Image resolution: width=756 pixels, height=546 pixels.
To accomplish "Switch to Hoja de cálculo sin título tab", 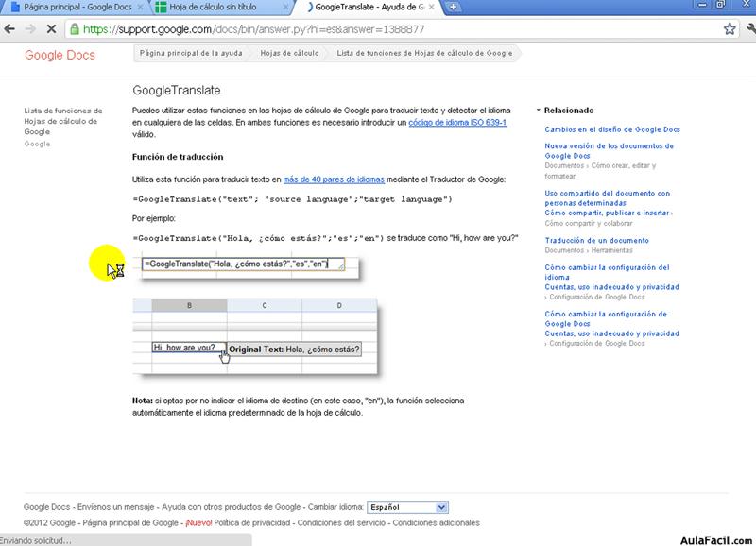I will click(213, 7).
